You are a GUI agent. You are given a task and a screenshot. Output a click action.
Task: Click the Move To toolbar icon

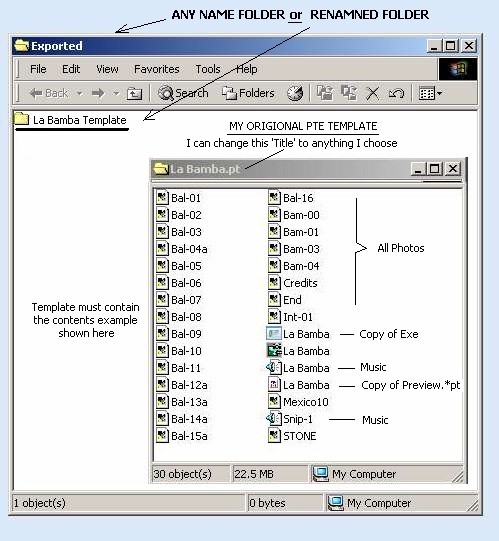tap(325, 93)
